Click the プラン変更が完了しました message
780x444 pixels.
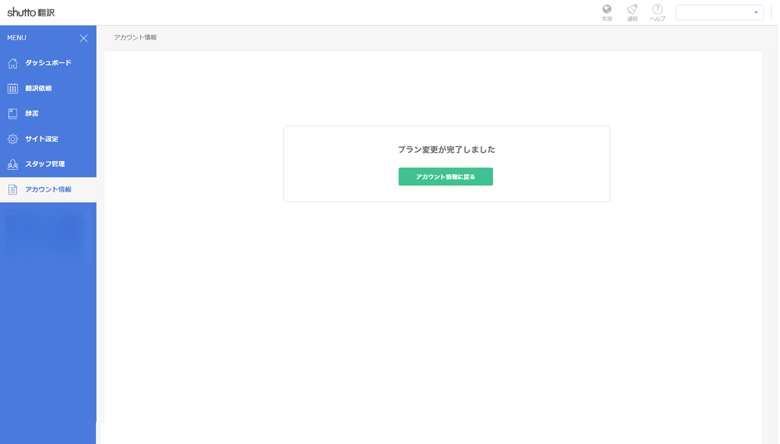click(446, 149)
